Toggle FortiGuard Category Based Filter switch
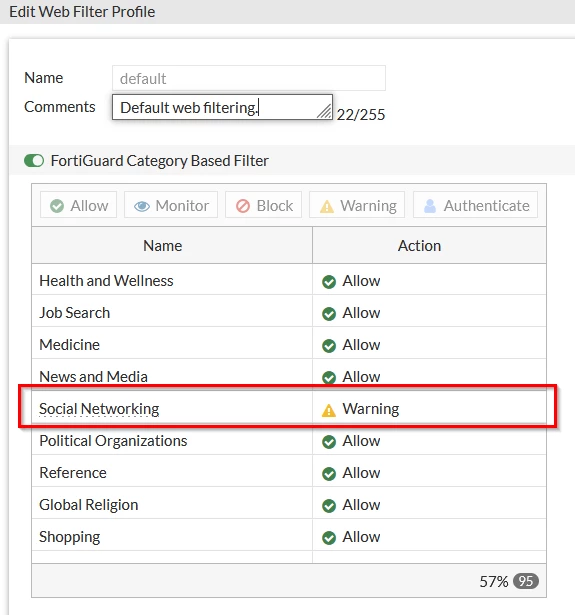Image resolution: width=575 pixels, height=615 pixels. [x=34, y=161]
